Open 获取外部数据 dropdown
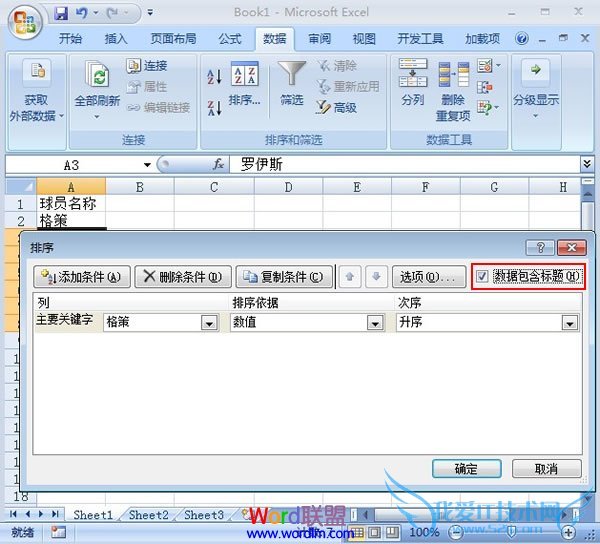The width and height of the screenshot is (600, 544). coord(36,90)
